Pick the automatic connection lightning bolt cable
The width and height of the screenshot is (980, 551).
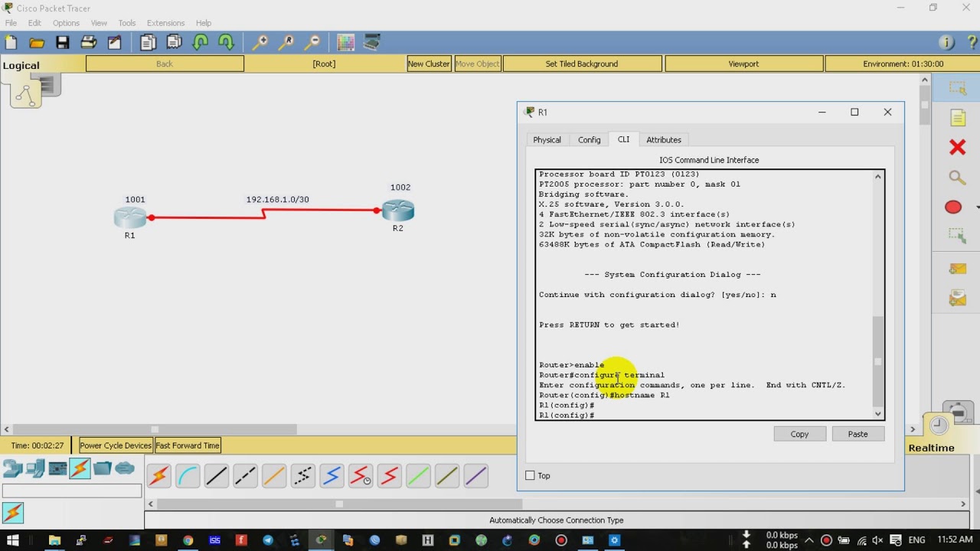(x=159, y=476)
